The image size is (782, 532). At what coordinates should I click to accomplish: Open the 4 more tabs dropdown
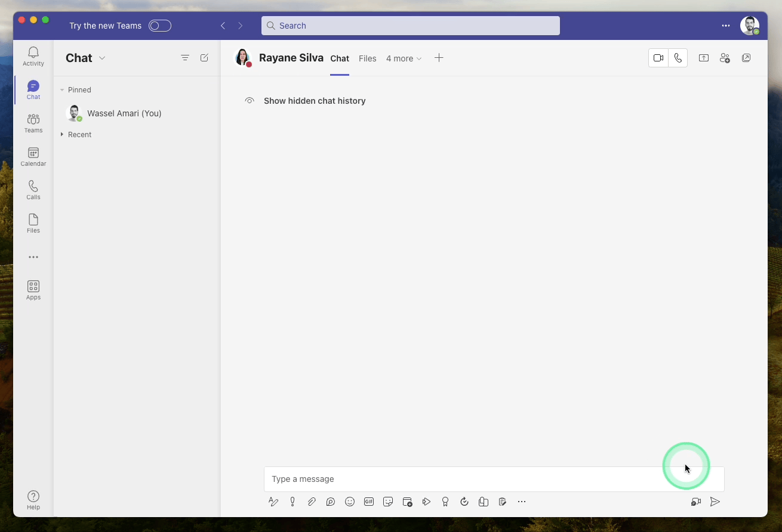tap(404, 58)
